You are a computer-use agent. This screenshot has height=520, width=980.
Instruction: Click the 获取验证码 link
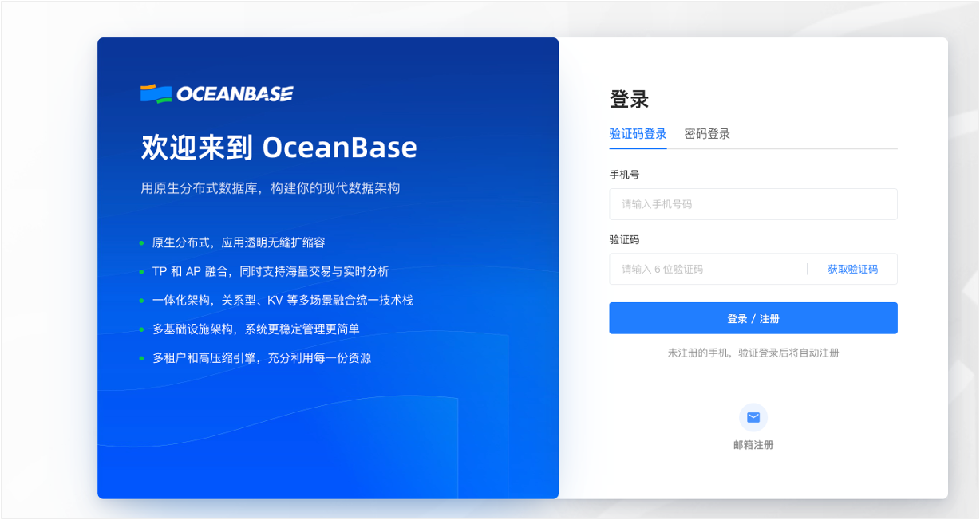coord(854,269)
